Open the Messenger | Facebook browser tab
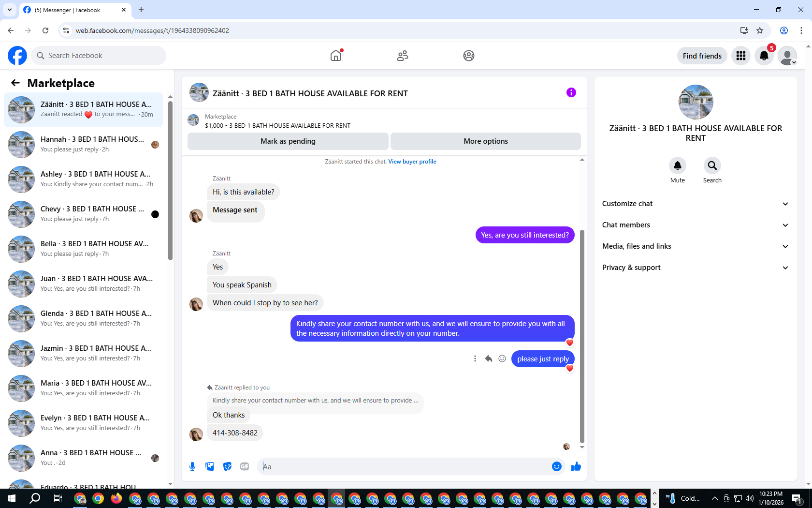Screen dimensions: 812x508 75,10
